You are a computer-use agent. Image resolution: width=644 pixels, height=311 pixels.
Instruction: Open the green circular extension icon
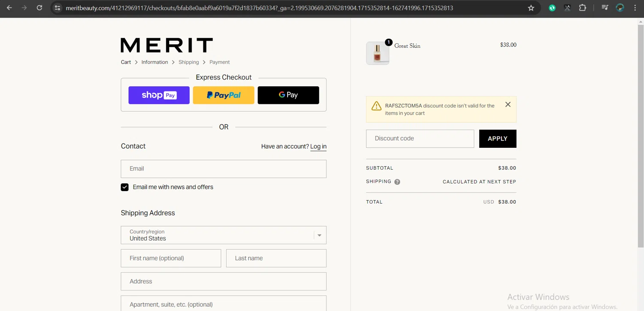pyautogui.click(x=552, y=8)
